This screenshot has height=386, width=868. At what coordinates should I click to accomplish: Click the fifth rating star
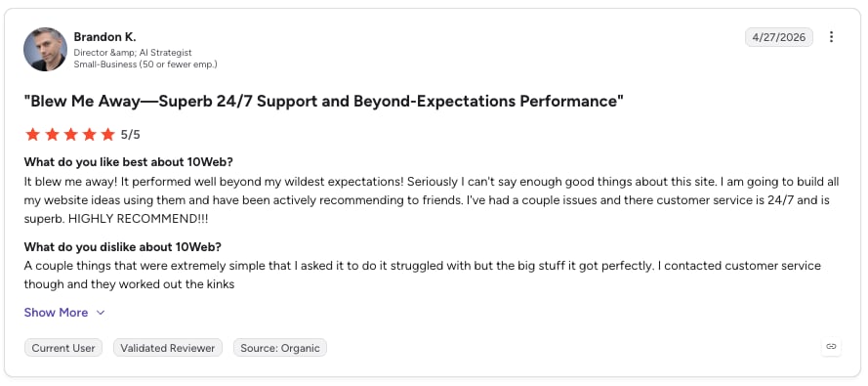coord(108,135)
